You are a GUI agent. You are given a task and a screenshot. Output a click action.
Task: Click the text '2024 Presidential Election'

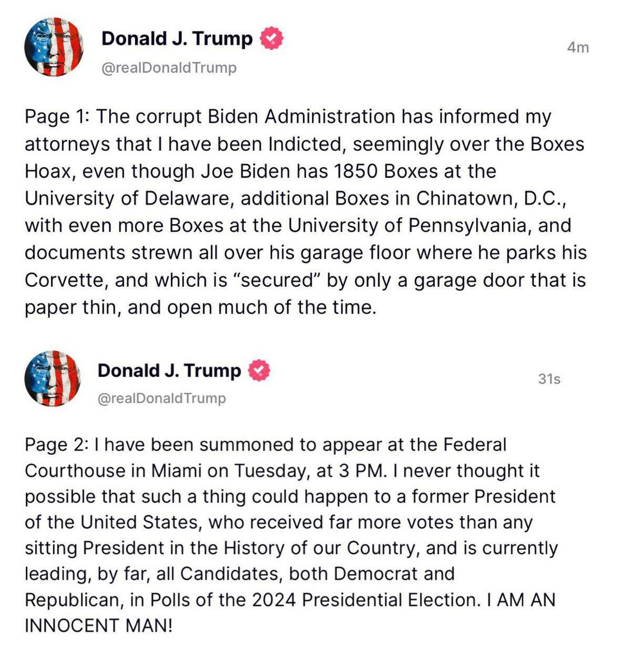tap(364, 600)
